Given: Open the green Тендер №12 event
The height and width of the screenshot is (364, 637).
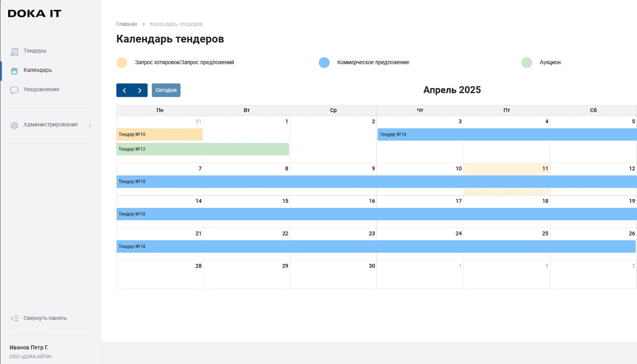Looking at the screenshot, I should click(x=202, y=149).
